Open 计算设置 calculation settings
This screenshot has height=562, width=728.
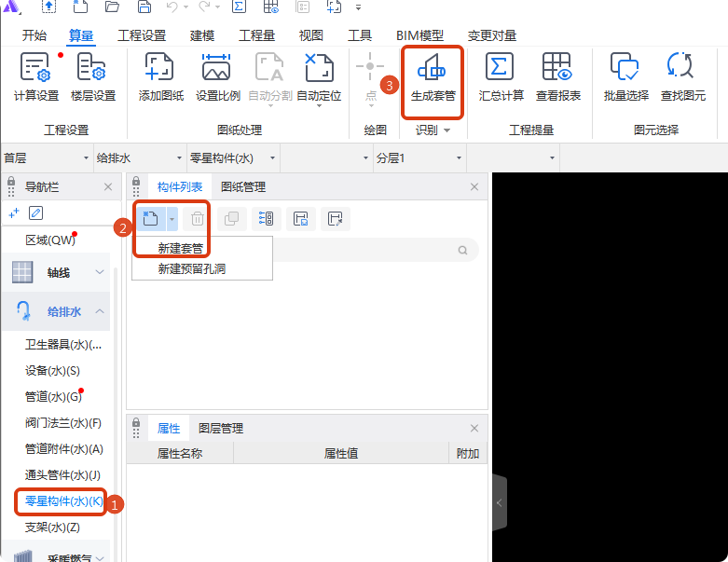pos(36,77)
